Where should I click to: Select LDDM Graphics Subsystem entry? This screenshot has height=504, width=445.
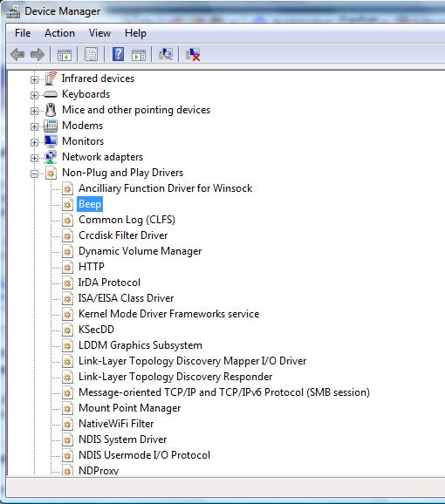140,345
